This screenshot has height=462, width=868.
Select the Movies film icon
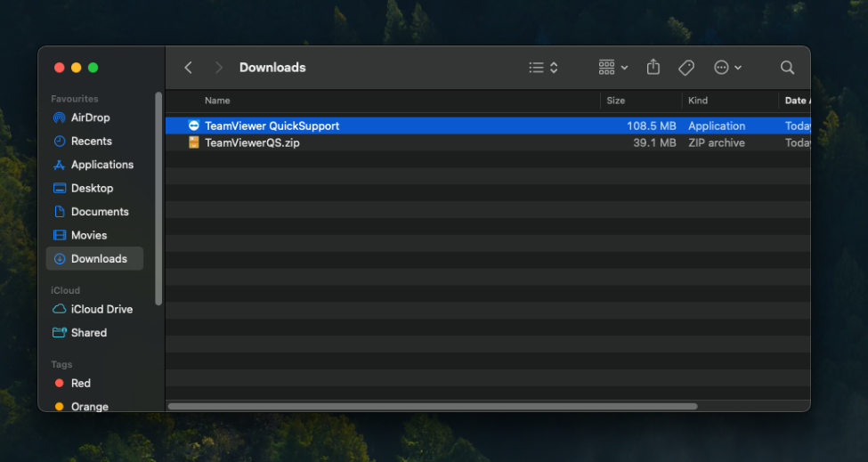(60, 235)
